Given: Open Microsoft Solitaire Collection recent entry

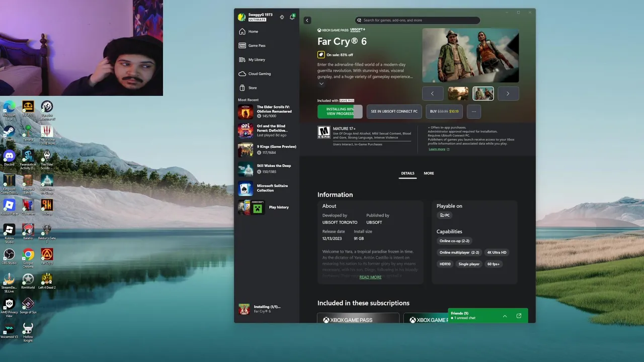Looking at the screenshot, I should [267, 188].
